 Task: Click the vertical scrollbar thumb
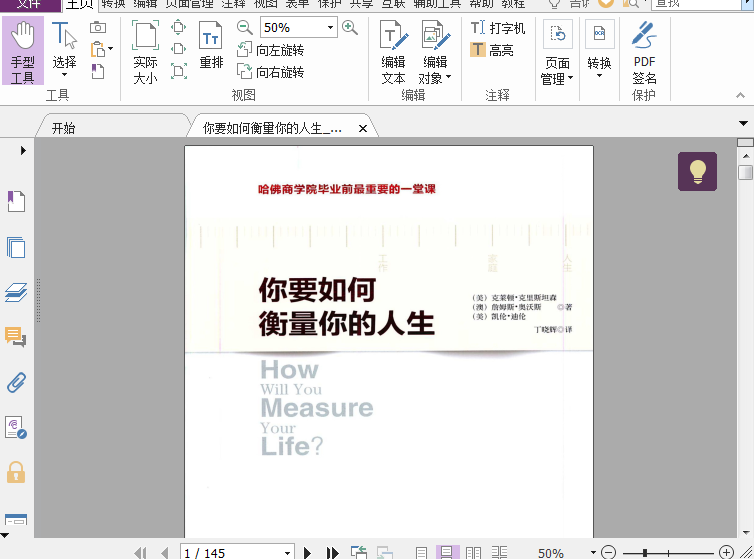pyautogui.click(x=745, y=173)
